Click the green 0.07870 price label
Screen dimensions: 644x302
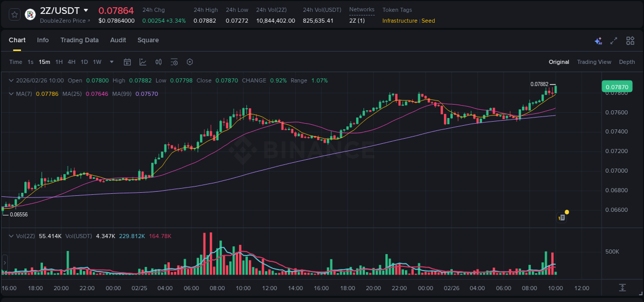pos(617,87)
